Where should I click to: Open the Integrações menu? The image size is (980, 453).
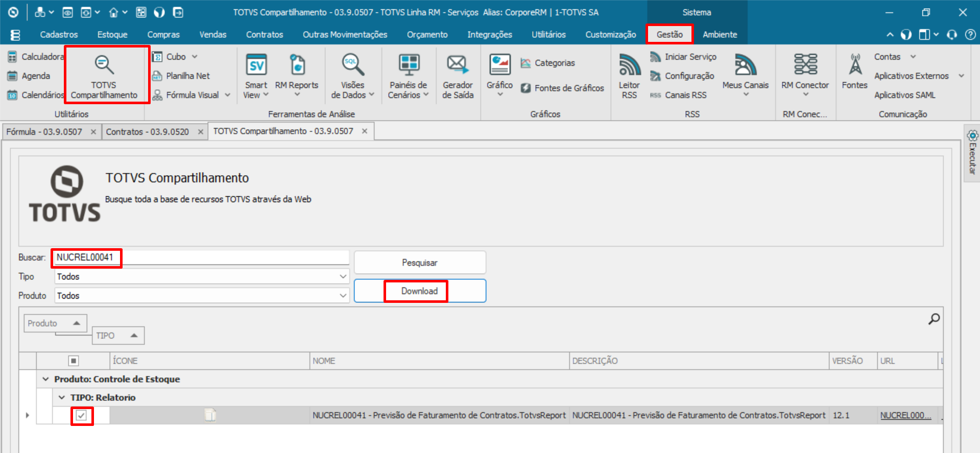[490, 35]
